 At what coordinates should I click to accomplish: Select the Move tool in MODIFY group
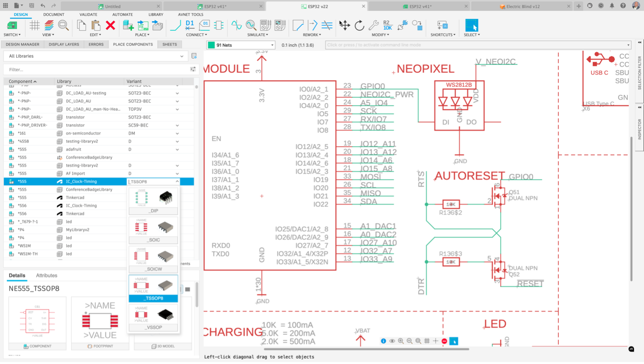coord(344,26)
